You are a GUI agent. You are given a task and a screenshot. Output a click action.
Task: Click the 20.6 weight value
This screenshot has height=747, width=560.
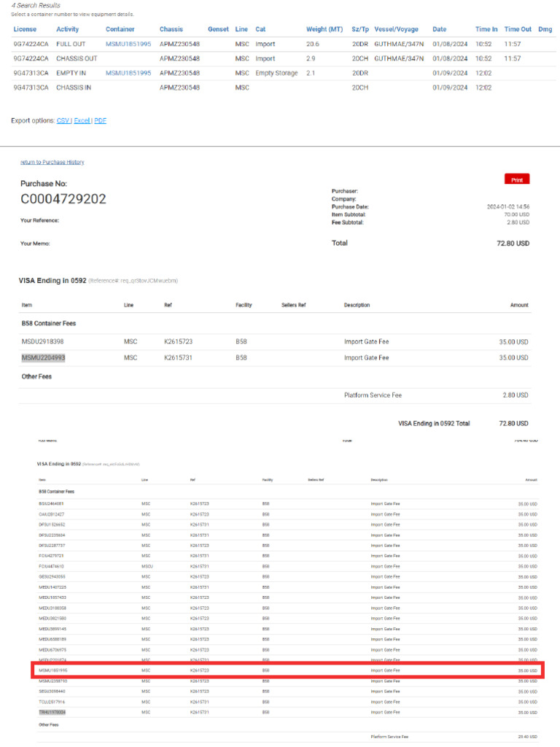point(313,44)
